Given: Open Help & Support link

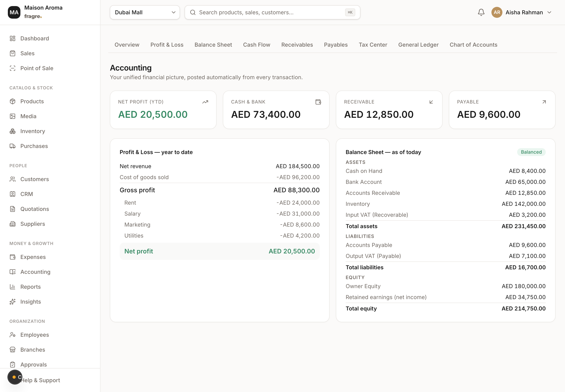Looking at the screenshot, I should point(40,380).
